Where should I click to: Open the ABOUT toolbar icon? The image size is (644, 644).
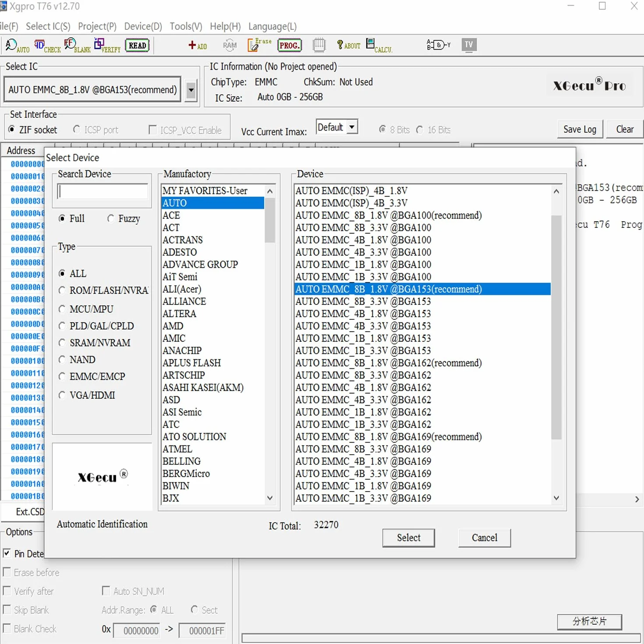point(348,45)
